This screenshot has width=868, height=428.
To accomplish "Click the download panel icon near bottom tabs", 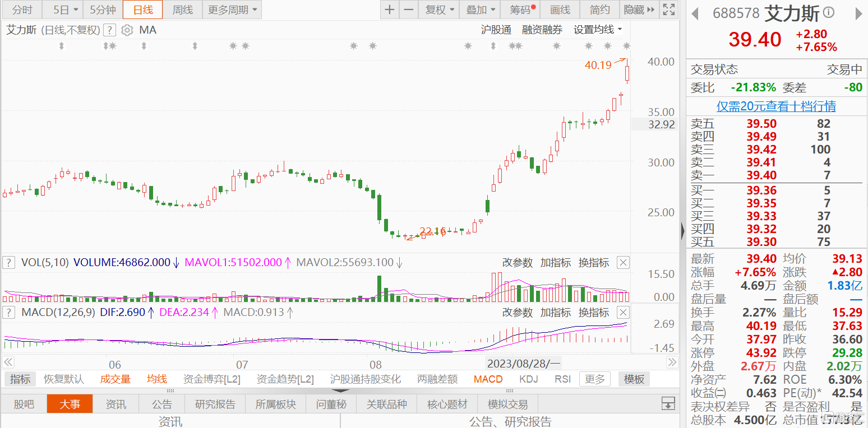I will tap(668, 404).
